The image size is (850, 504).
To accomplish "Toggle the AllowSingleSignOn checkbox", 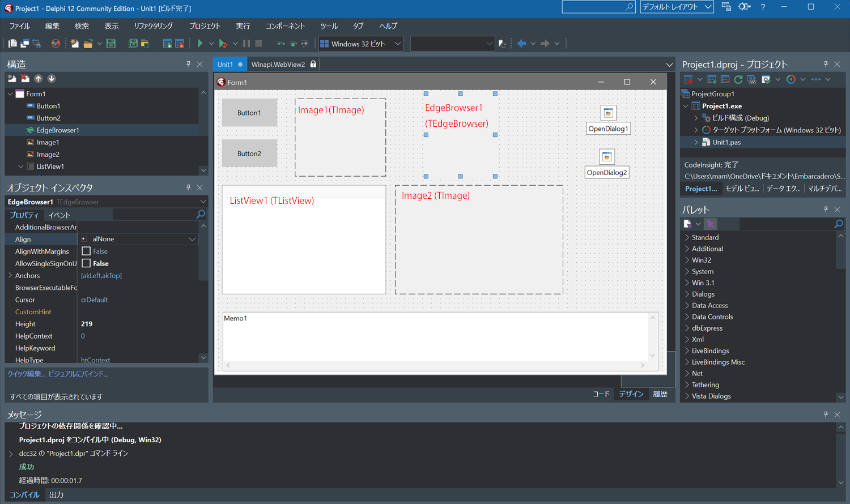I will 86,263.
